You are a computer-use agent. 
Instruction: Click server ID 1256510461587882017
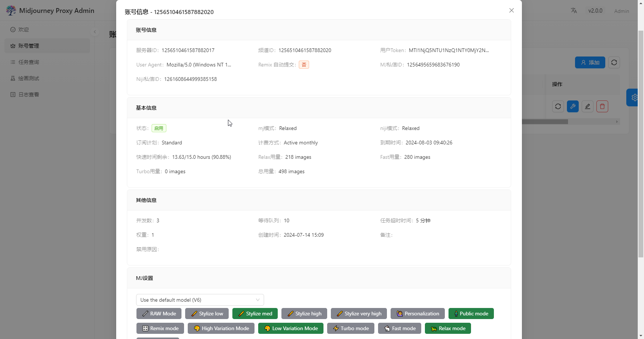(x=188, y=50)
